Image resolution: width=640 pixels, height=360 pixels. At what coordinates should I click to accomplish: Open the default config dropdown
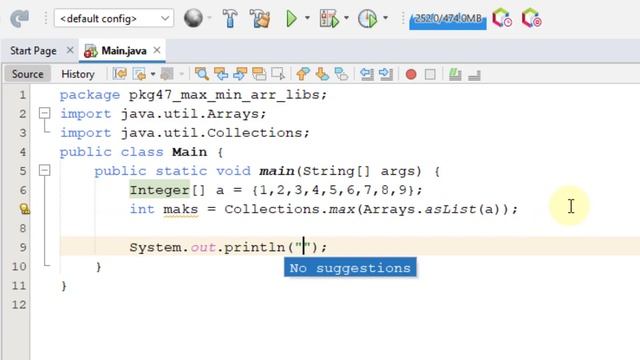click(x=114, y=18)
